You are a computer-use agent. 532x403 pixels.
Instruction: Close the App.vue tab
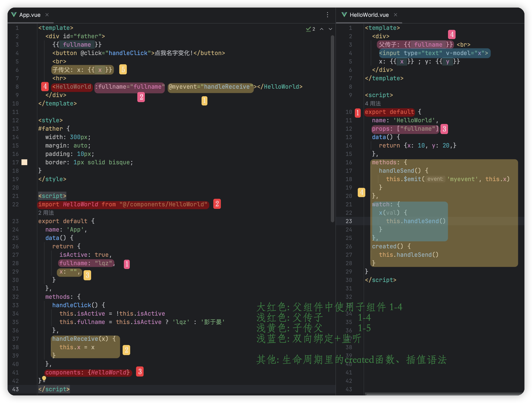pyautogui.click(x=47, y=15)
